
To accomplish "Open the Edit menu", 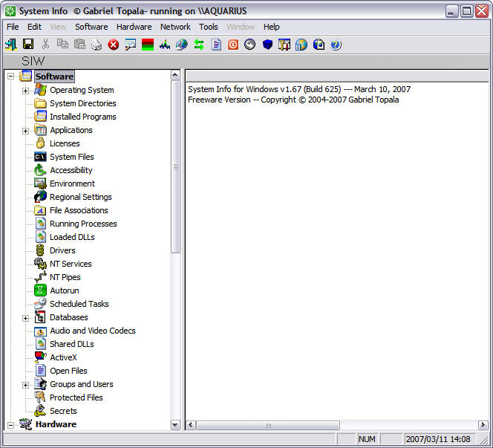I will point(34,27).
